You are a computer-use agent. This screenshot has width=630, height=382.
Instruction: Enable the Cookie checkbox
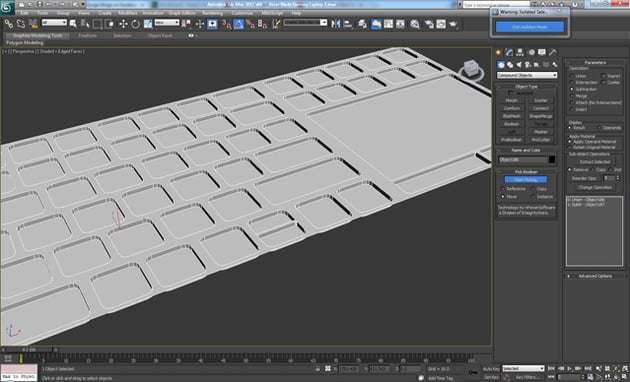603,82
